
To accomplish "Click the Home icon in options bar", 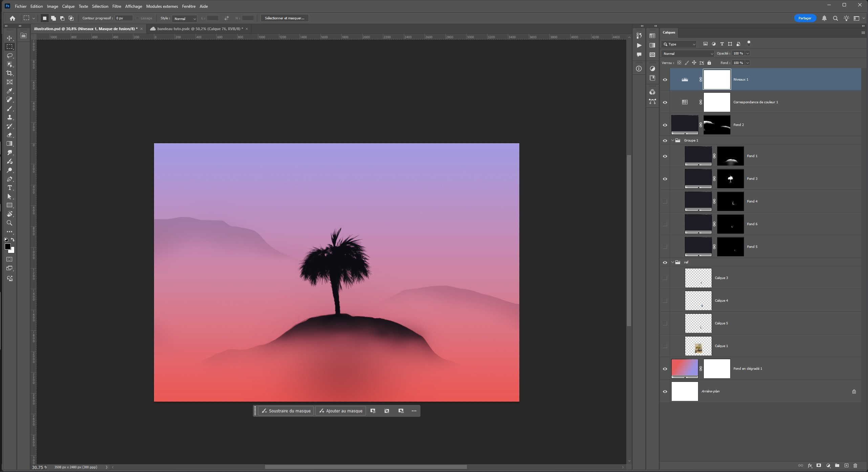I will [12, 18].
